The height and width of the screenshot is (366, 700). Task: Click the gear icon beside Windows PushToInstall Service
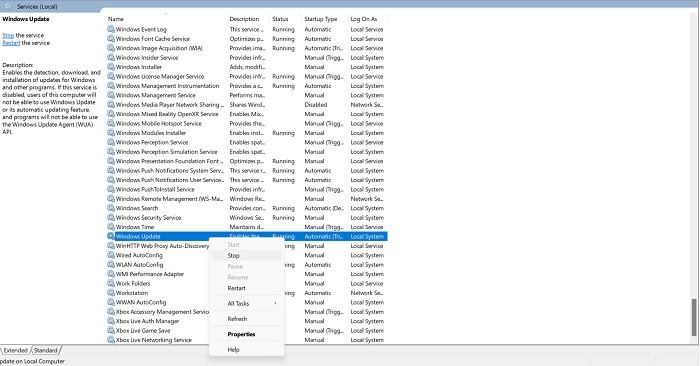pos(111,189)
